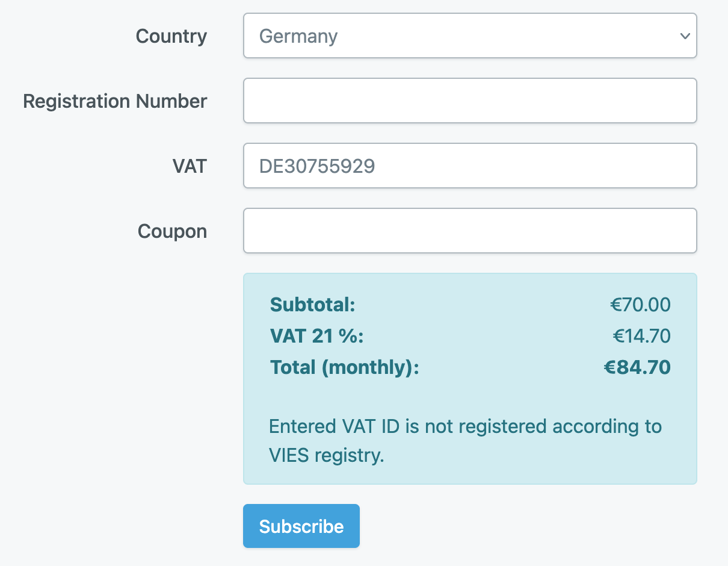Select the Germany text in Country box
Screen dimensions: 728x566
tap(298, 37)
